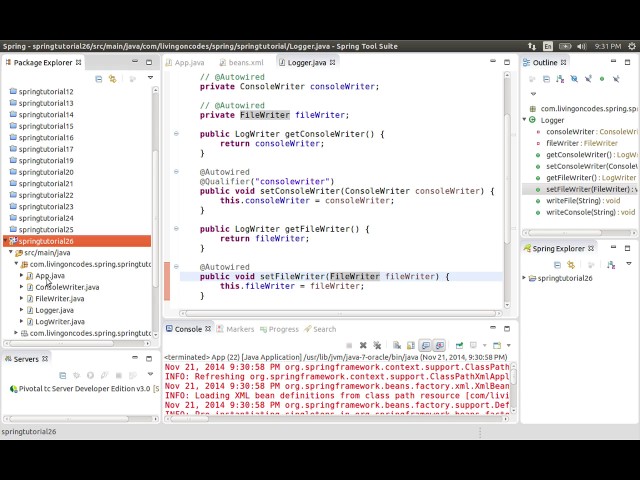Expand App.java in Package Explorer
Image resolution: width=640 pixels, height=480 pixels.
coord(22,276)
